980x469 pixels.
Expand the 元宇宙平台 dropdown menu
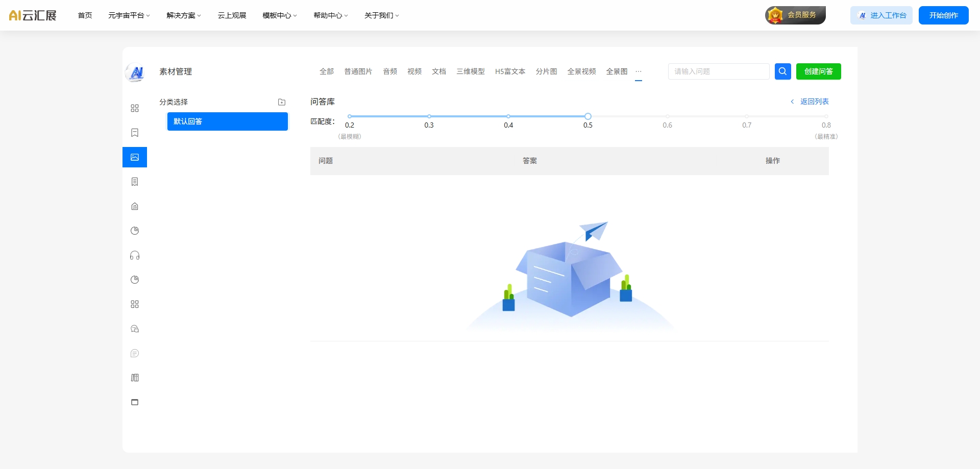point(129,15)
